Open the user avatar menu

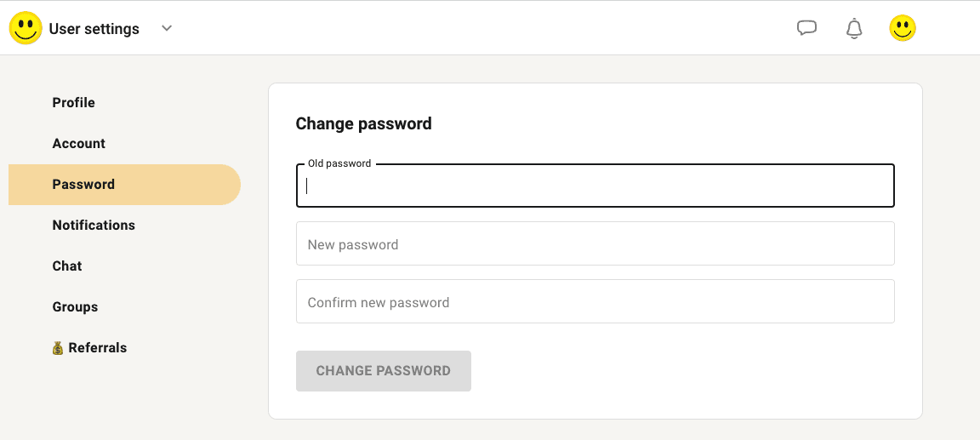[903, 28]
